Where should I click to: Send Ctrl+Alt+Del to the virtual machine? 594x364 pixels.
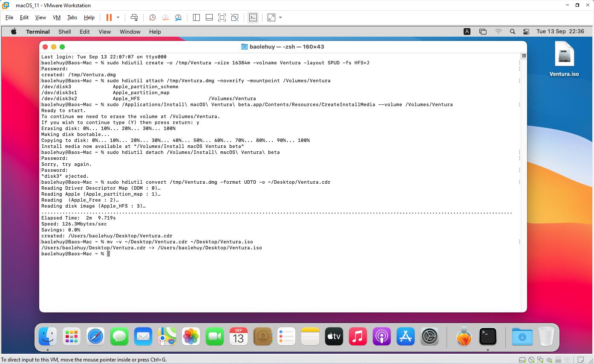134,17
